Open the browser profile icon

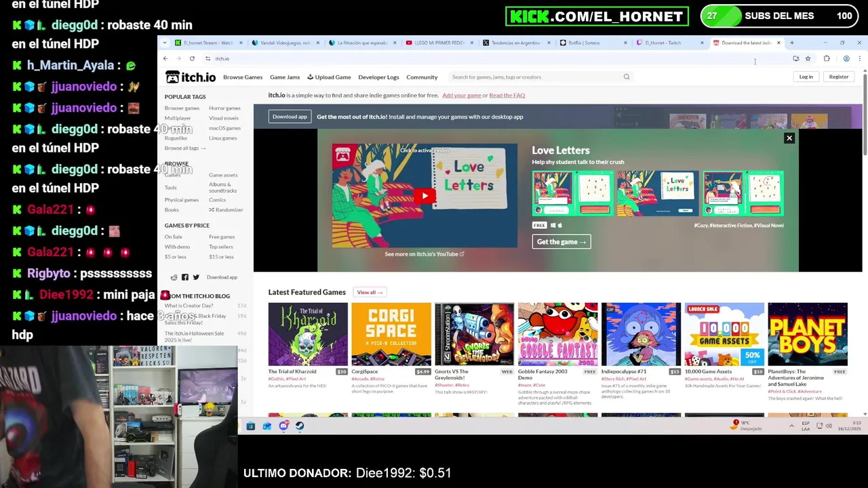846,59
